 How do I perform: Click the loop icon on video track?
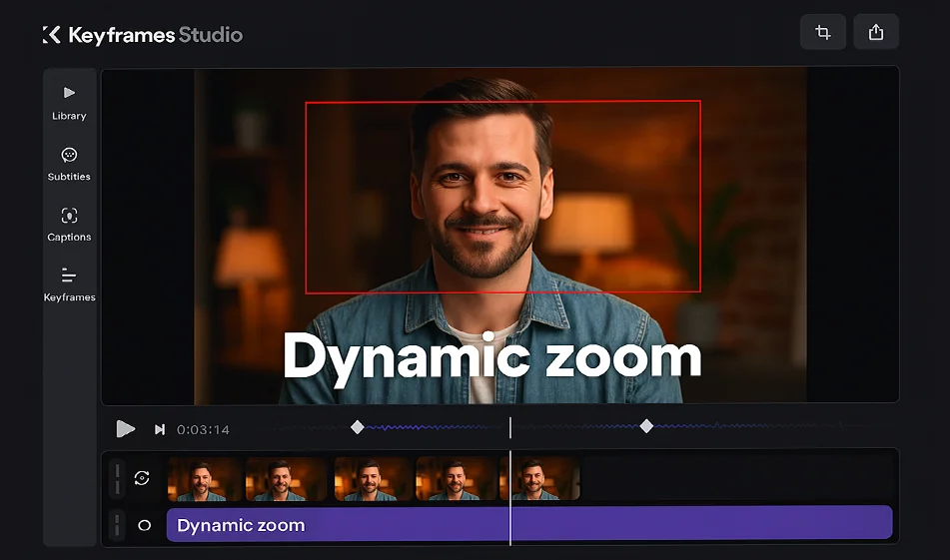click(x=142, y=478)
